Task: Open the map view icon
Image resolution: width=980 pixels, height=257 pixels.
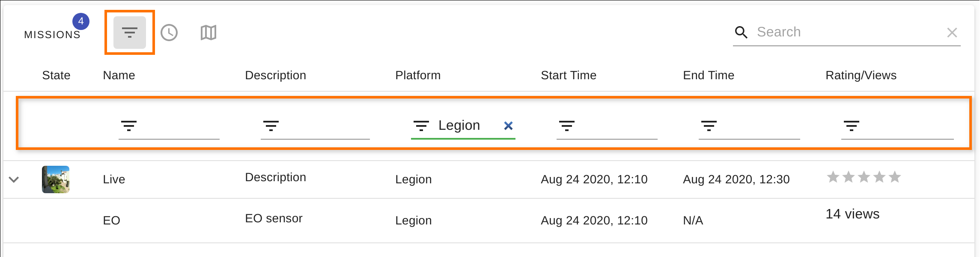Action: pos(209,33)
